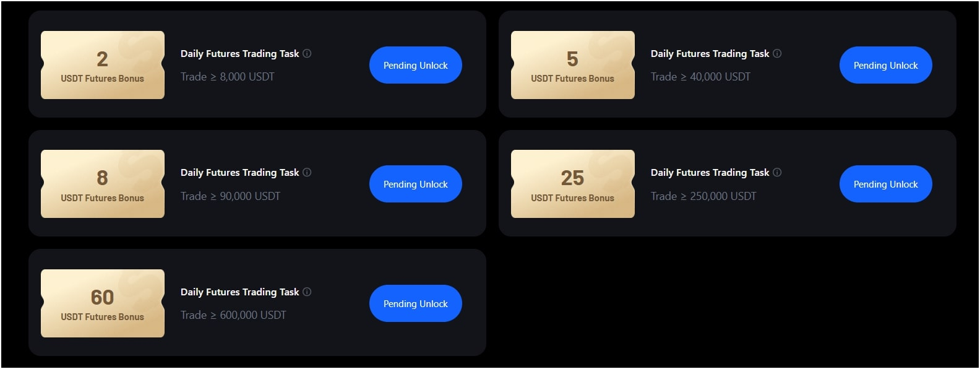Click Pending Unlock for 25 USDT bonus

pyautogui.click(x=885, y=184)
